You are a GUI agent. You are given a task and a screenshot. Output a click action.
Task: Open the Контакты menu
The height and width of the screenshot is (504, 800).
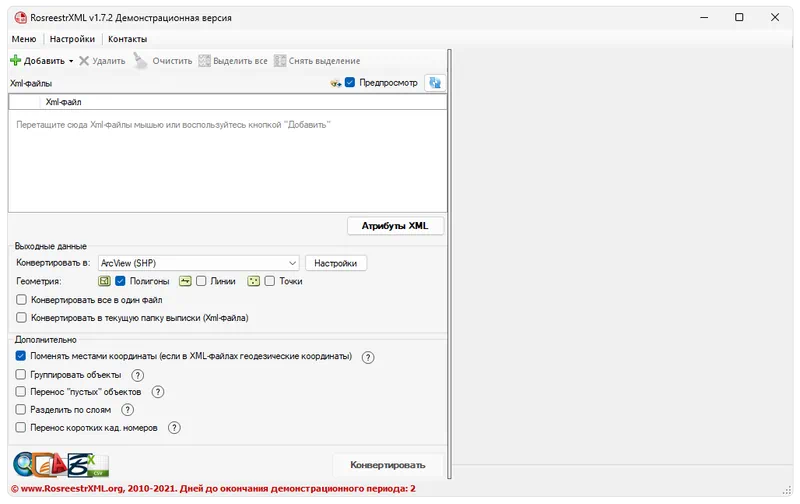click(128, 39)
